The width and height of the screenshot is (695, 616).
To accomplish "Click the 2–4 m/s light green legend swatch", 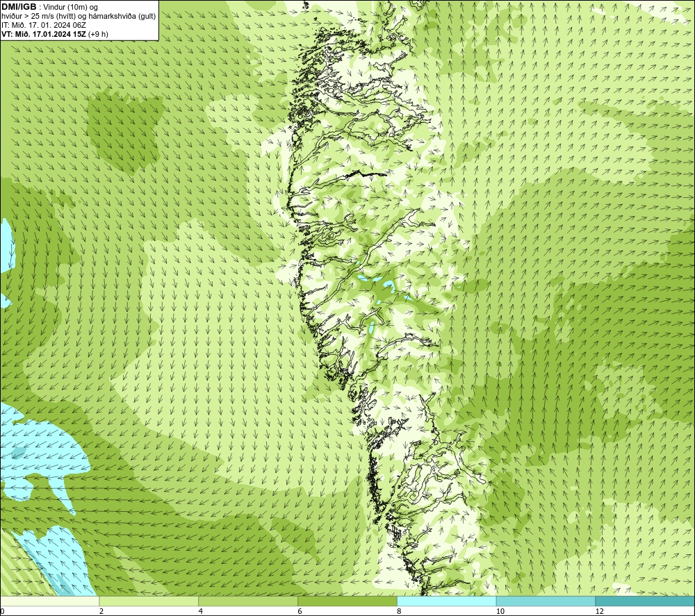I will (x=149, y=601).
